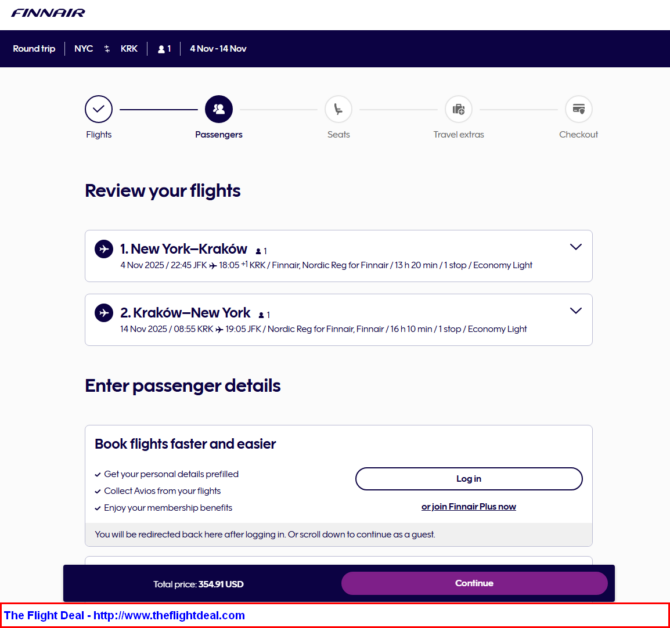Open The Flight Deal website link

pos(124,615)
